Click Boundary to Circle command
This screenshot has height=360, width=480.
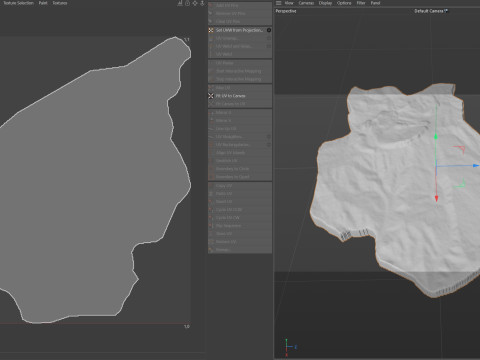pyautogui.click(x=240, y=169)
